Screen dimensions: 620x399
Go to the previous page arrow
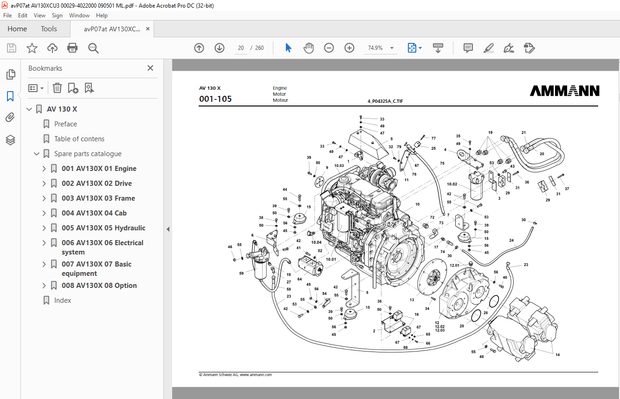(x=199, y=48)
